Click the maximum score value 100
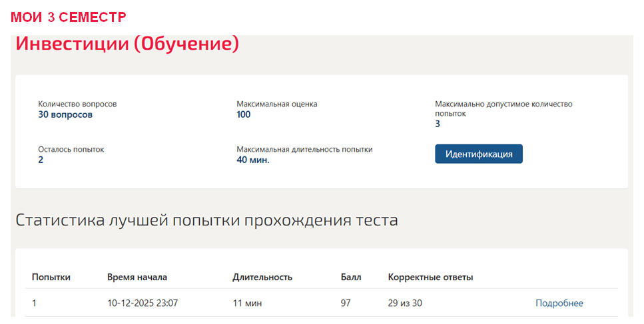This screenshot has height=324, width=644. [x=244, y=114]
